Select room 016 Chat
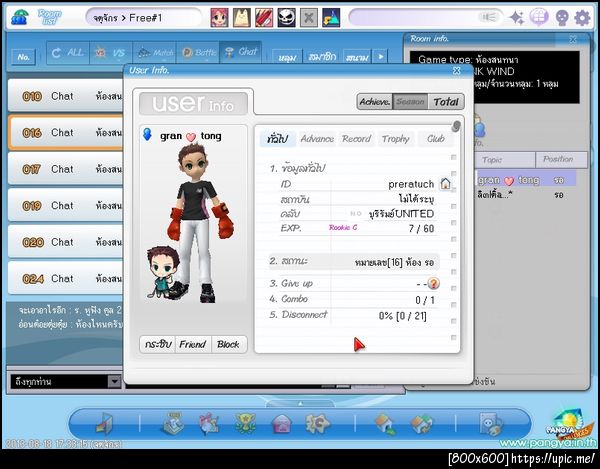The image size is (600, 469). point(65,132)
